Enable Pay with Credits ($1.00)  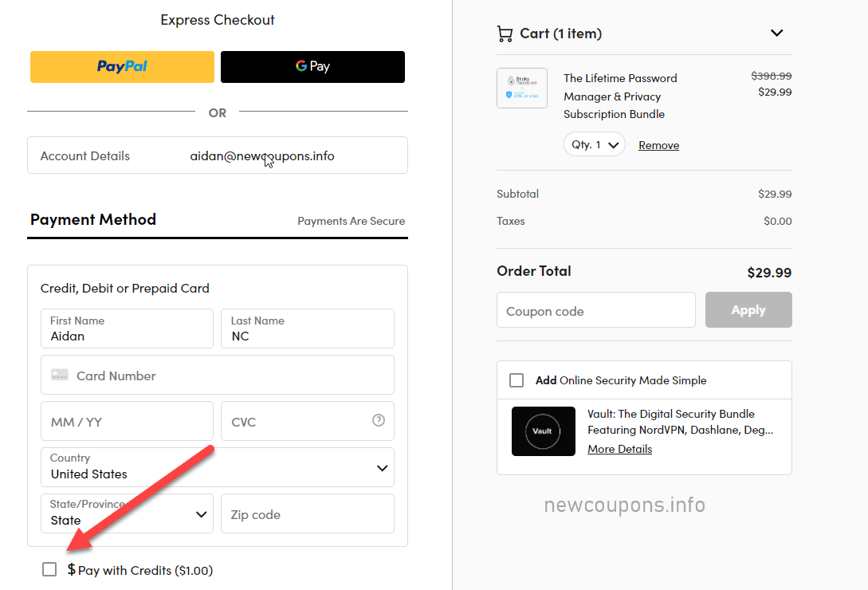pos(49,569)
